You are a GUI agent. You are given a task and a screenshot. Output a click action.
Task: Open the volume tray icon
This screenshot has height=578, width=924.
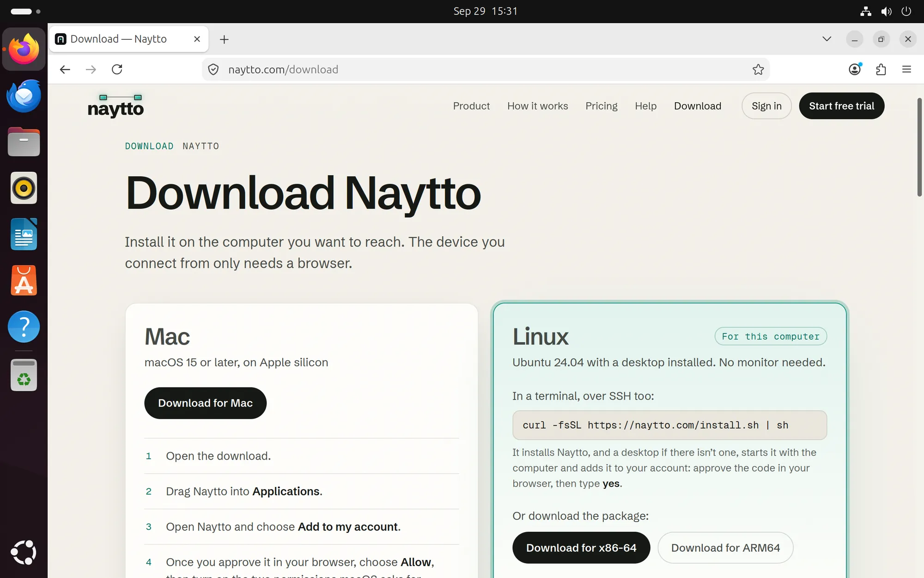[886, 11]
